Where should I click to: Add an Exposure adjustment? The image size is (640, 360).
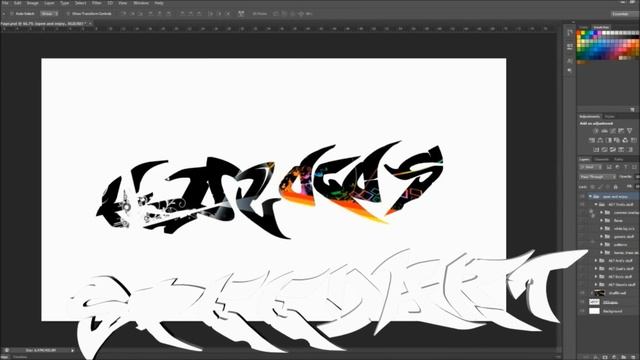[x=621, y=131]
